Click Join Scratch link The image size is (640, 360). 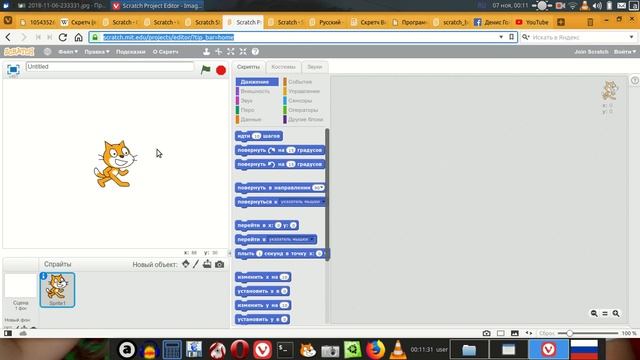(591, 51)
